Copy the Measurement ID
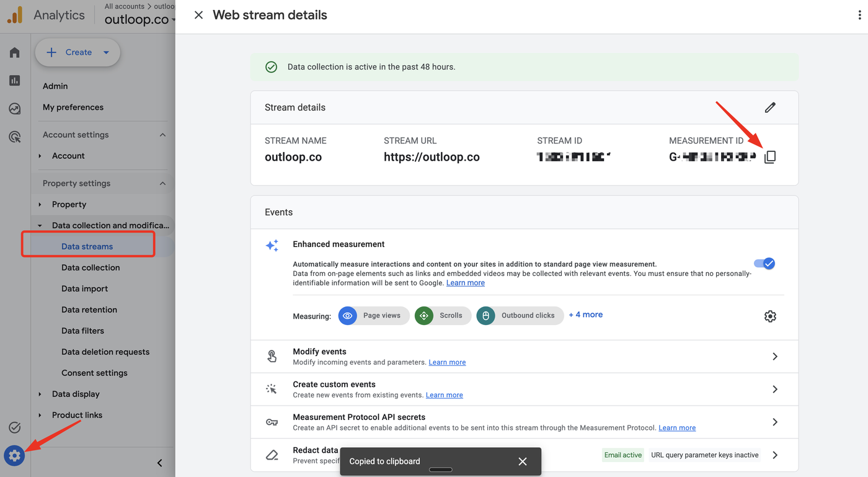The width and height of the screenshot is (868, 477). click(770, 157)
